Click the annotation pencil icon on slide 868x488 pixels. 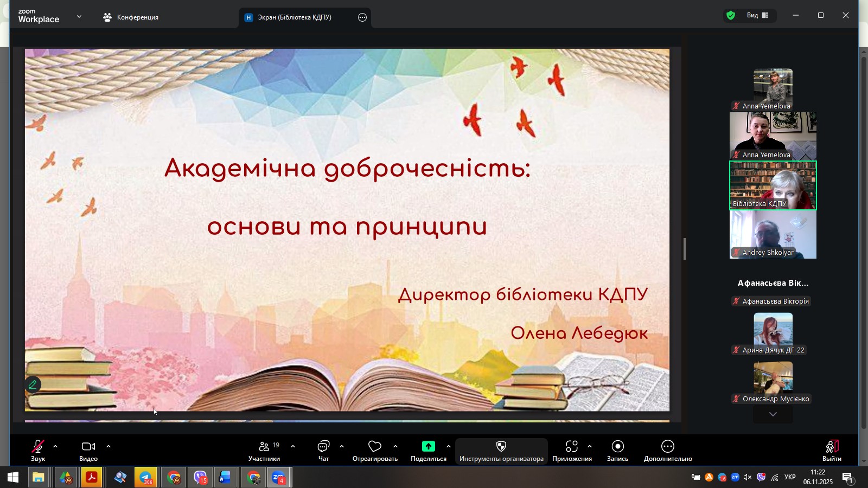pos(33,384)
